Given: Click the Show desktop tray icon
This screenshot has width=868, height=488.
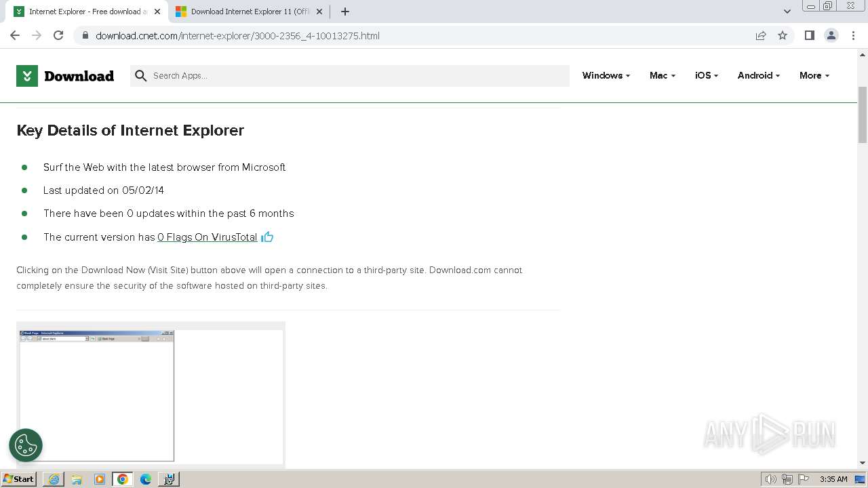Looking at the screenshot, I should click(x=861, y=479).
